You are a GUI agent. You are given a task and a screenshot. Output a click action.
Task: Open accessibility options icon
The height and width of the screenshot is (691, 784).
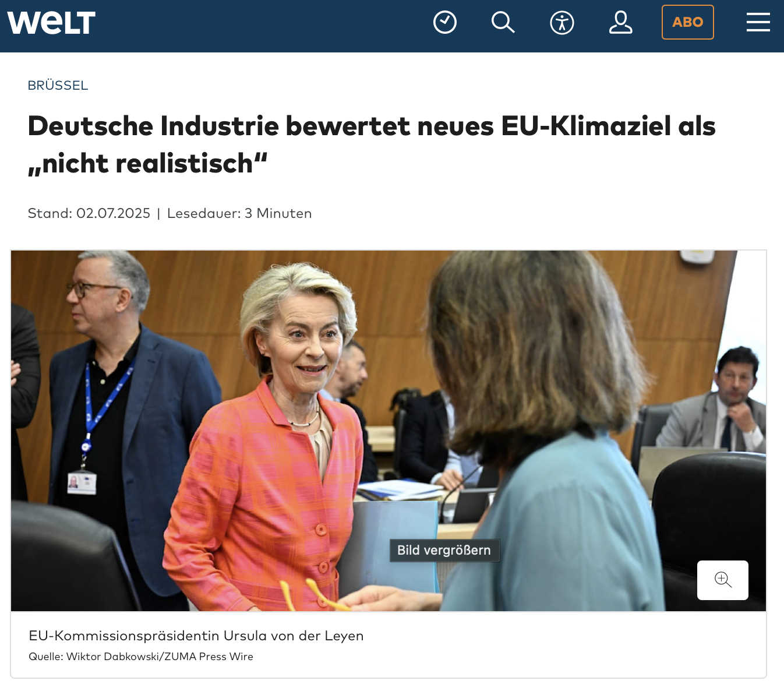(562, 23)
